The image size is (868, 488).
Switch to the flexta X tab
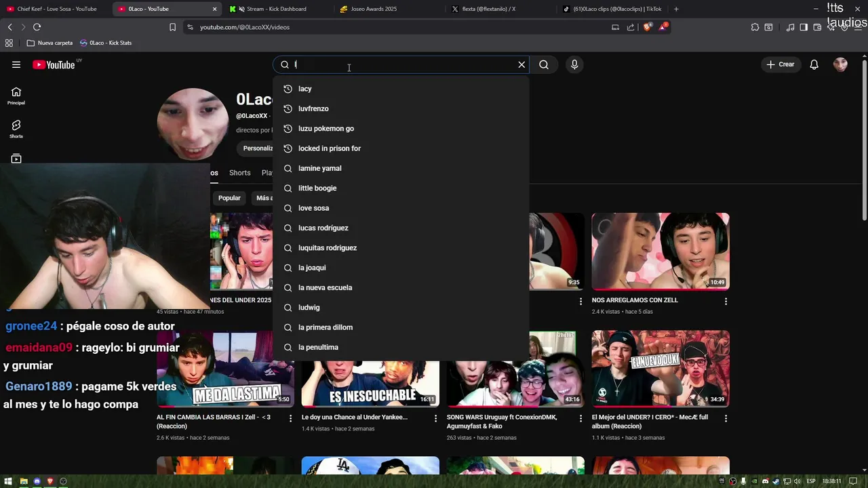point(500,9)
